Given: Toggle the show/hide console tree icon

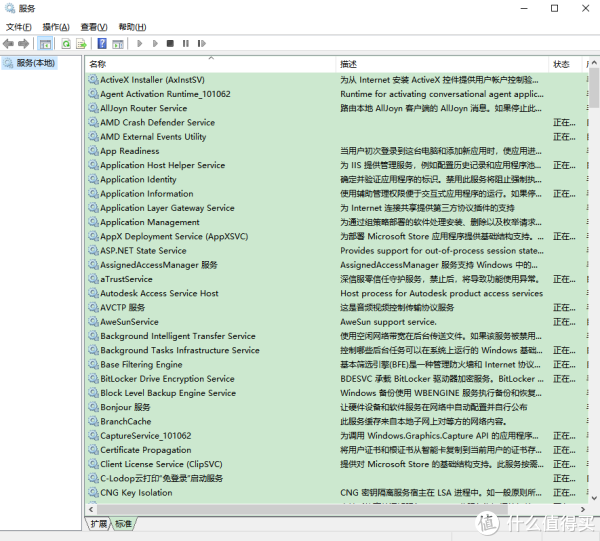Looking at the screenshot, I should 46,44.
